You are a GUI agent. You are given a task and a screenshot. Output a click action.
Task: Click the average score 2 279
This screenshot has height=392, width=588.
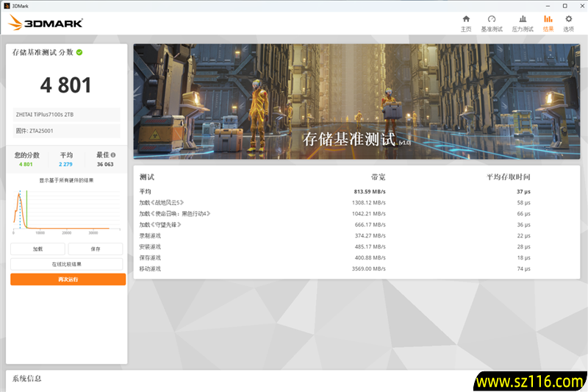click(x=65, y=164)
